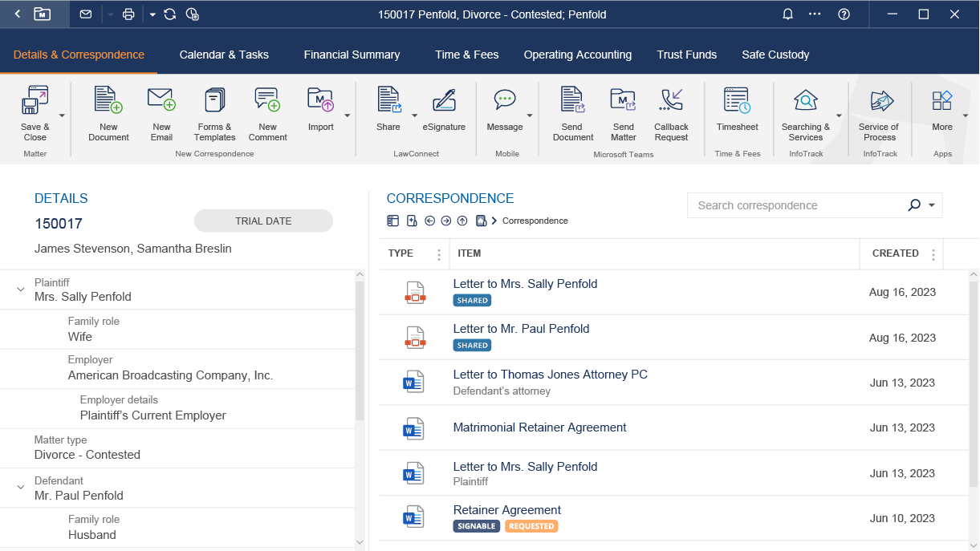Open the search correspondence dropdown arrow
The image size is (980, 551).
[x=931, y=205]
